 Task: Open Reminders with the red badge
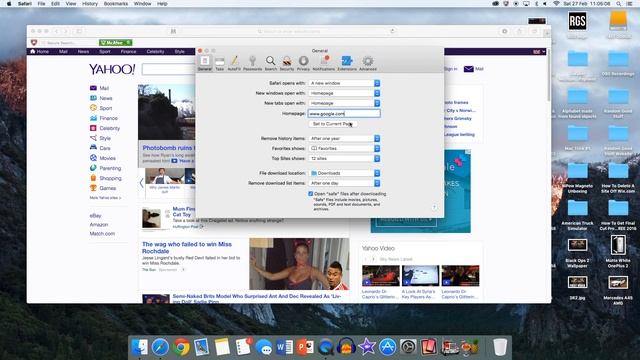click(243, 347)
